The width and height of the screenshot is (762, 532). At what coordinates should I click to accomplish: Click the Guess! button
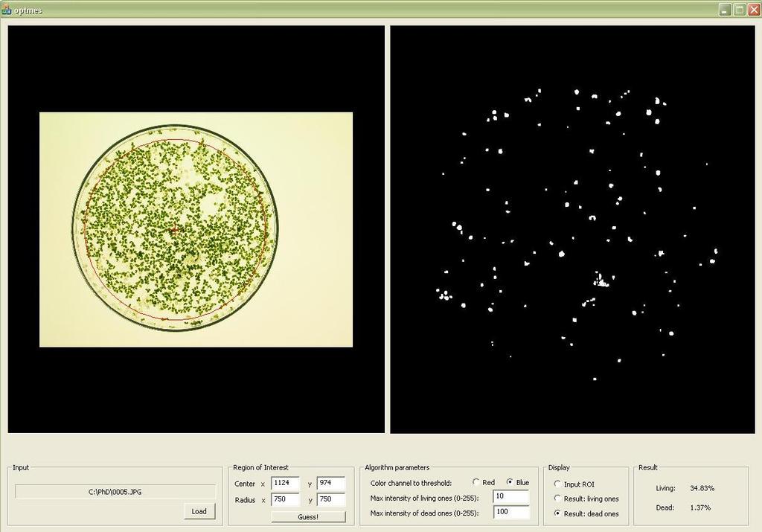(x=308, y=517)
